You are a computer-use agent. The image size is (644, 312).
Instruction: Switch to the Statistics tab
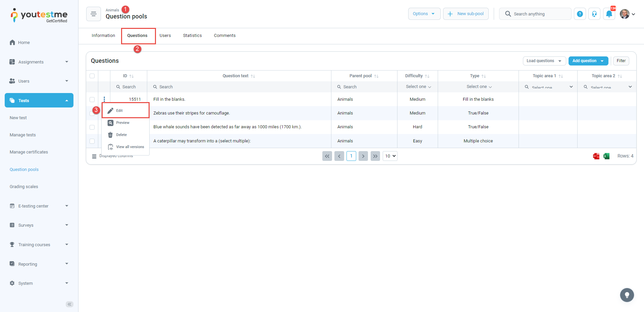tap(192, 36)
